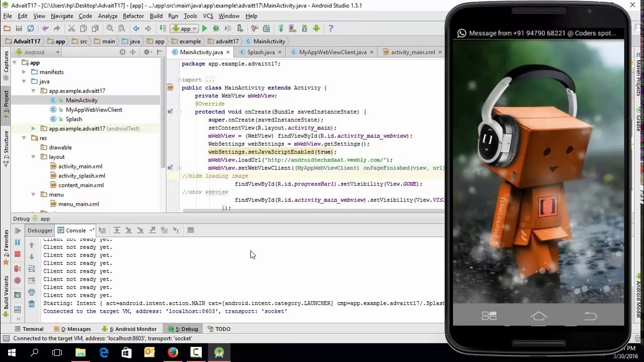Toggle Build Variants side tool window
This screenshot has height=362, width=644.
[6, 297]
